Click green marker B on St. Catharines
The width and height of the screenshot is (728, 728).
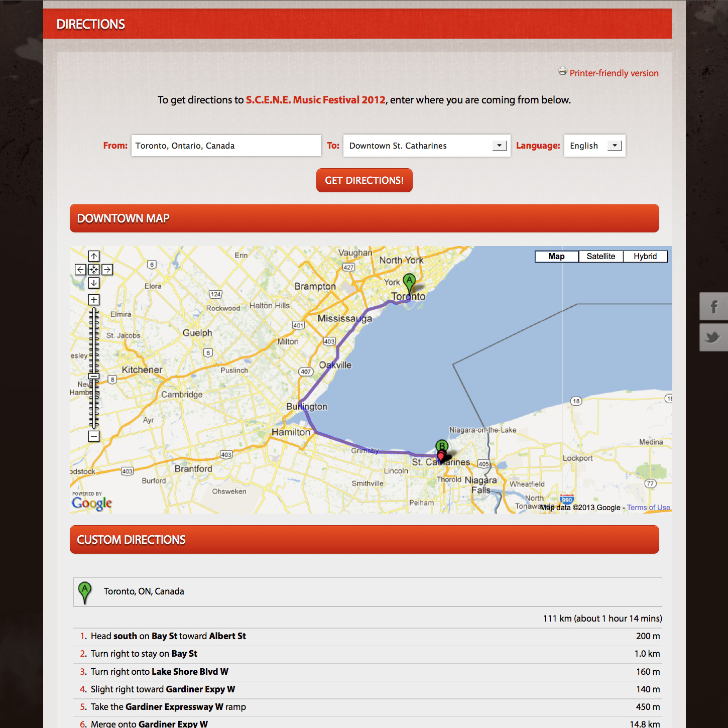[x=442, y=445]
